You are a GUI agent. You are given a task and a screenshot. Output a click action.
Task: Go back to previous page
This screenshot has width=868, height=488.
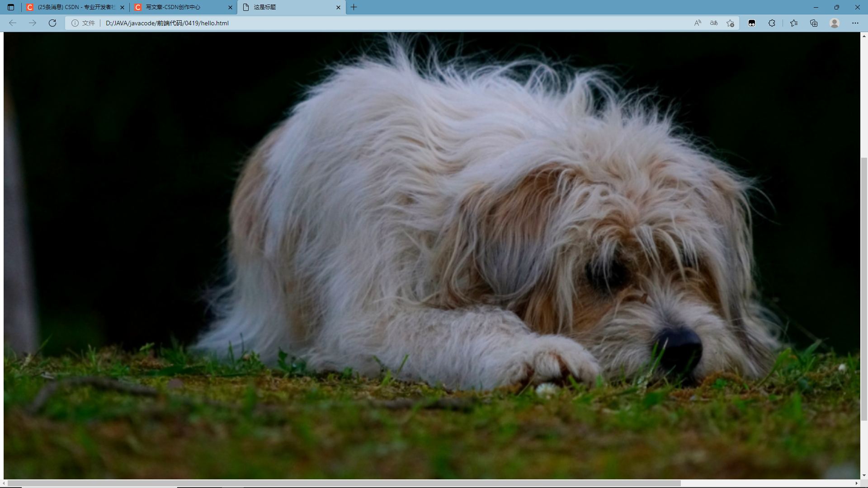(13, 23)
